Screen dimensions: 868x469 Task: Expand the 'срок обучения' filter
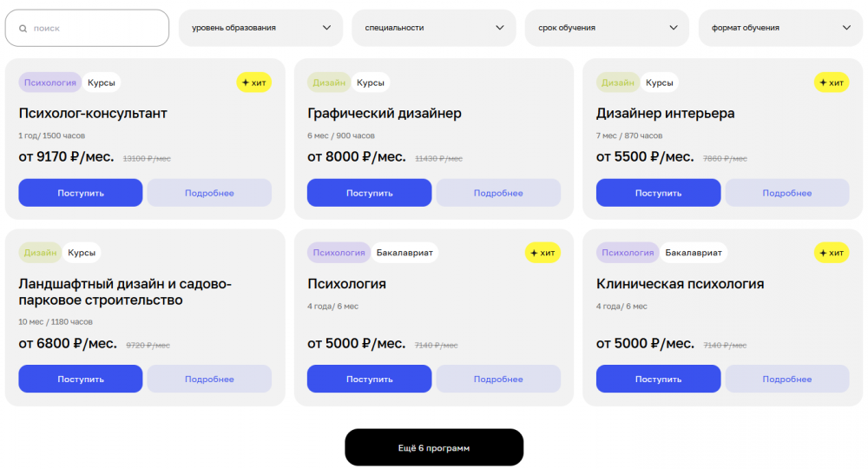pyautogui.click(x=607, y=28)
